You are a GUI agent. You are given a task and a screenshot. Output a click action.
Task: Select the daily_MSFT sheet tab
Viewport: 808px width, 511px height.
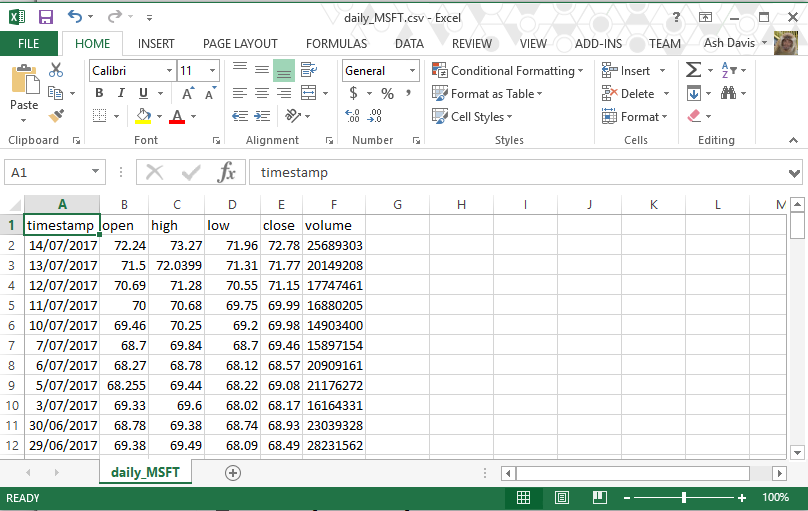click(x=145, y=472)
